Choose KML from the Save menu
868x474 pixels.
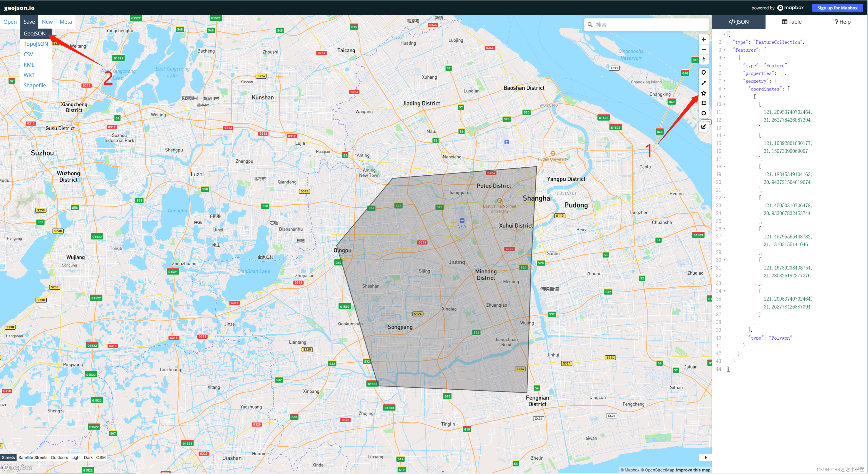[x=29, y=65]
